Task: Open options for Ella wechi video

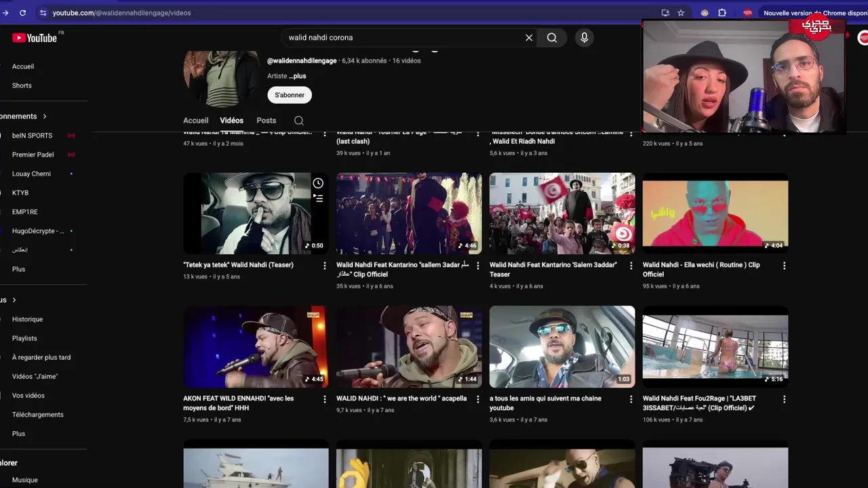Action: [x=784, y=266]
